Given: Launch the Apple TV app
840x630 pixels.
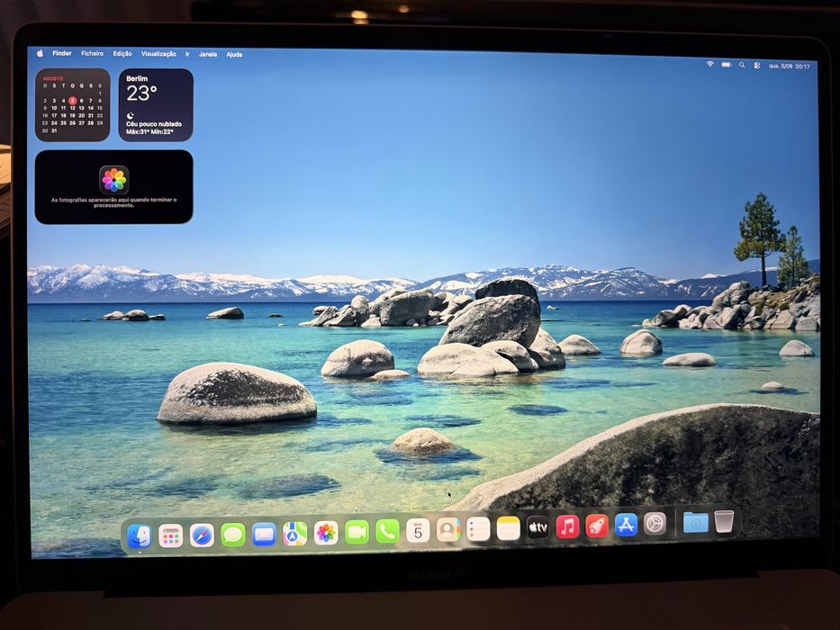Looking at the screenshot, I should [537, 528].
